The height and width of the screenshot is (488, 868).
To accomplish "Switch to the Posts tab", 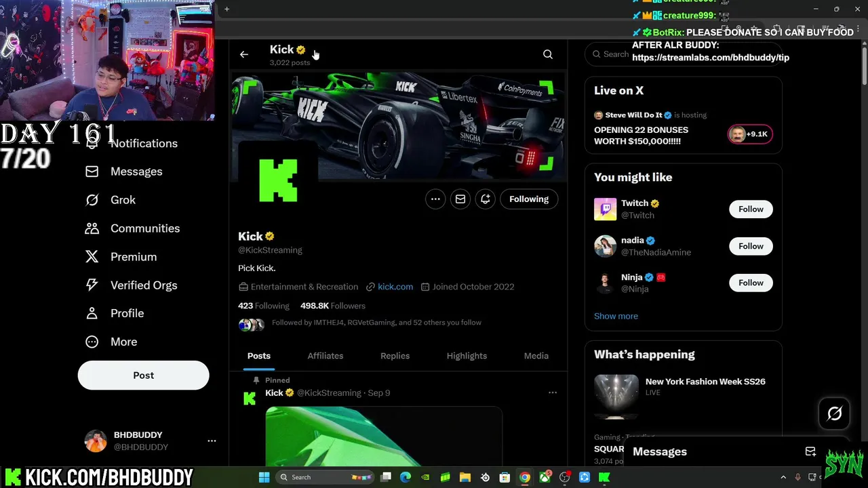I will click(258, 356).
